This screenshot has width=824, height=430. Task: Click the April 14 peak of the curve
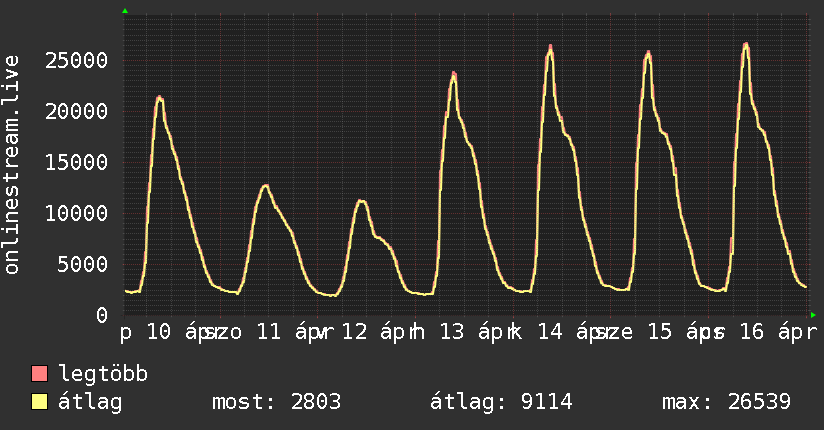coord(550,47)
